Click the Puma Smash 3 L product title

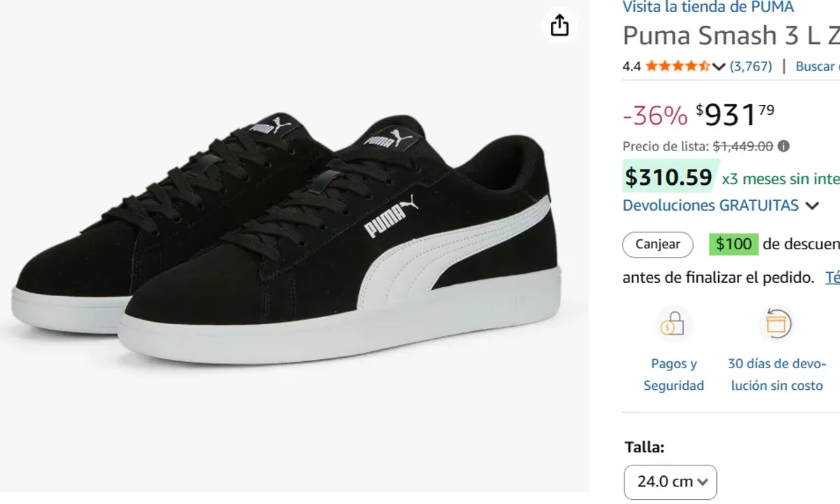click(x=728, y=35)
